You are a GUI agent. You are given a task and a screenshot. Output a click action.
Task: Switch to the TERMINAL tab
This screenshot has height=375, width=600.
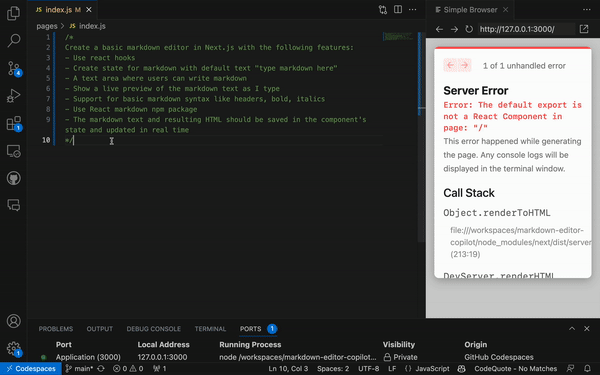[210, 329]
